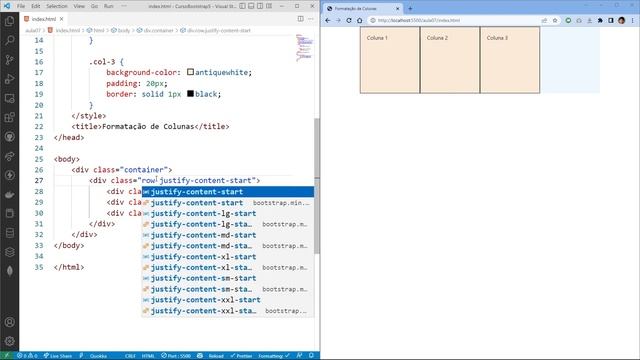The height and width of the screenshot is (360, 640).
Task: Open the Docker whale view
Action: click(x=9, y=195)
